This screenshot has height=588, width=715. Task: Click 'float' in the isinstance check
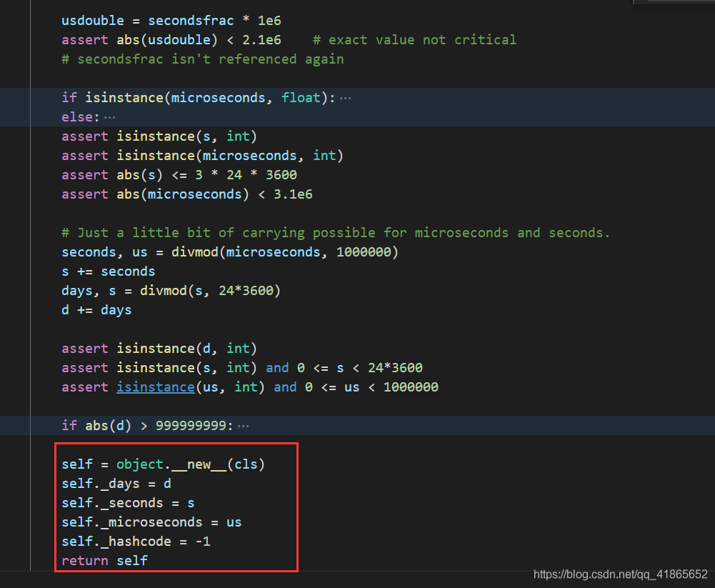click(x=301, y=98)
